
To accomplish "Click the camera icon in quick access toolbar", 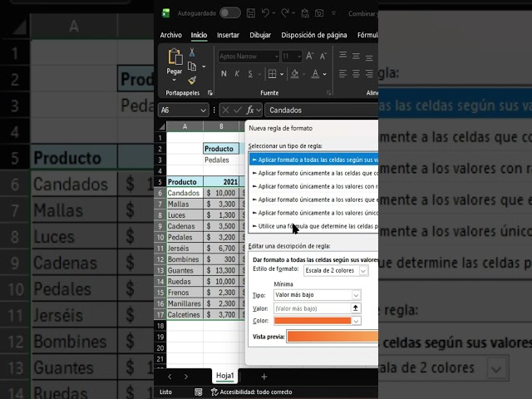I will pyautogui.click(x=319, y=13).
